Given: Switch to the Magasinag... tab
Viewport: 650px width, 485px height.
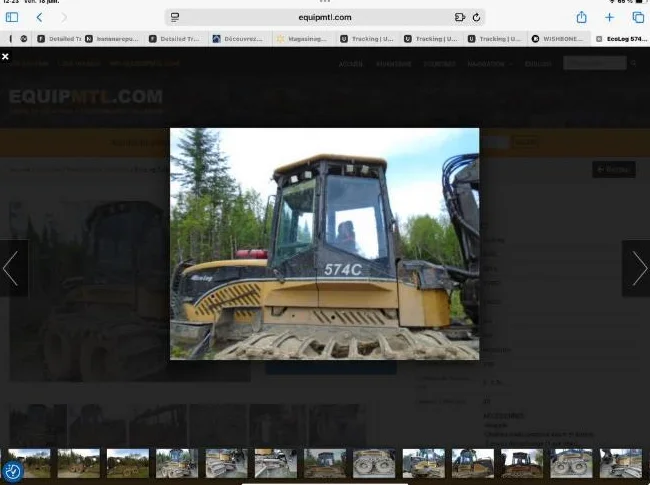Looking at the screenshot, I should [x=304, y=39].
